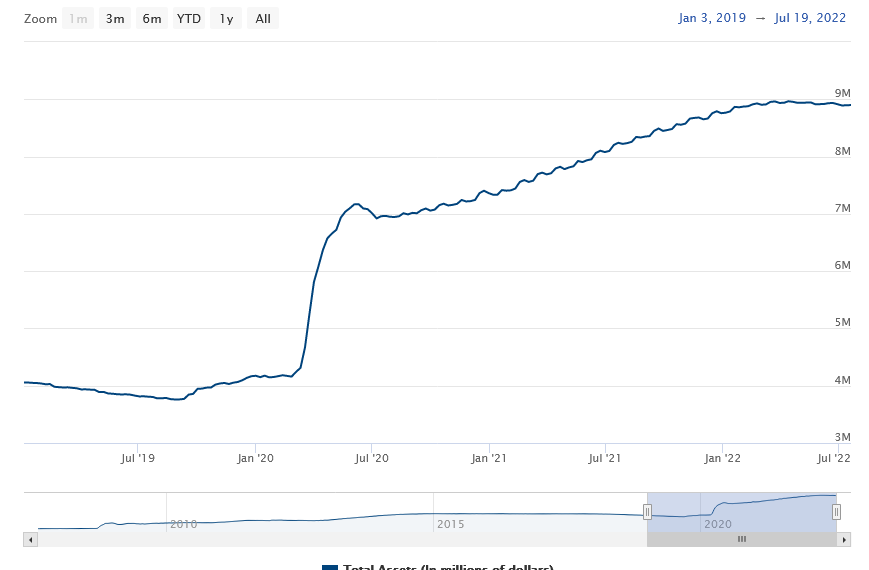This screenshot has height=570, width=869.
Task: Set zoom range to 3m
Action: pyautogui.click(x=115, y=18)
